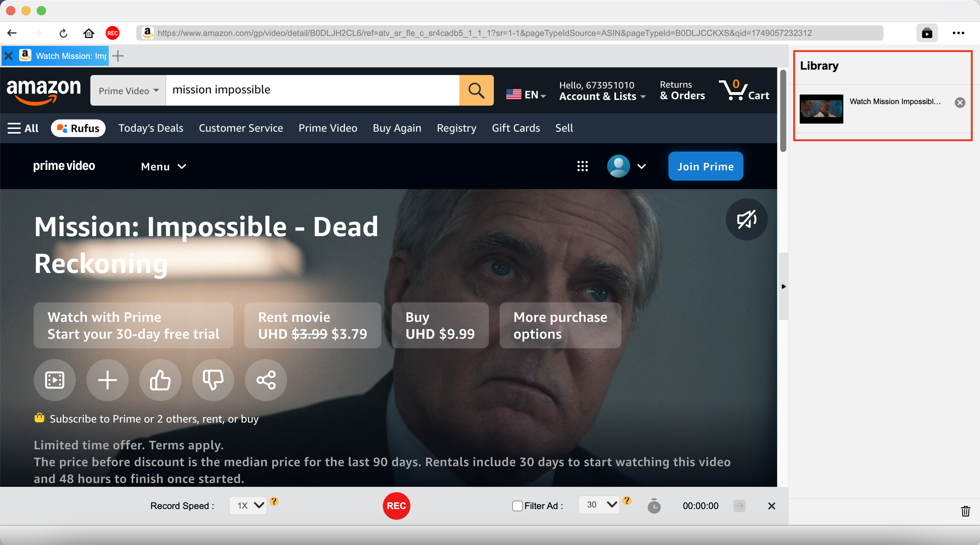Enable the Filter Ad checkbox

point(517,506)
